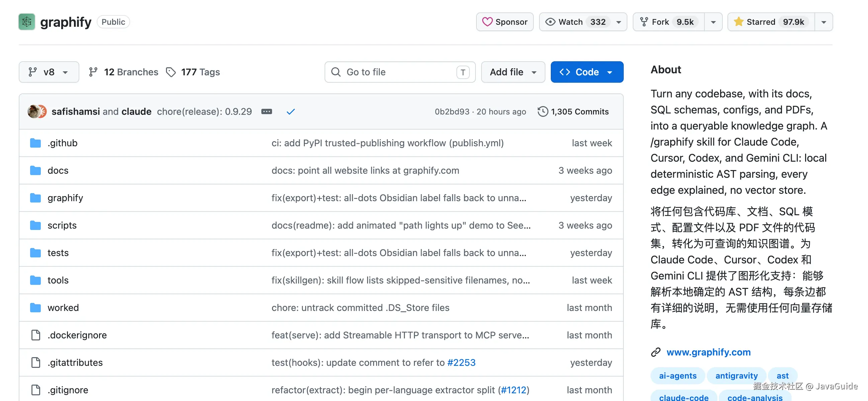Viewport: 868px width, 401px height.
Task: Expand commit message via ellipsis icon
Action: point(267,111)
